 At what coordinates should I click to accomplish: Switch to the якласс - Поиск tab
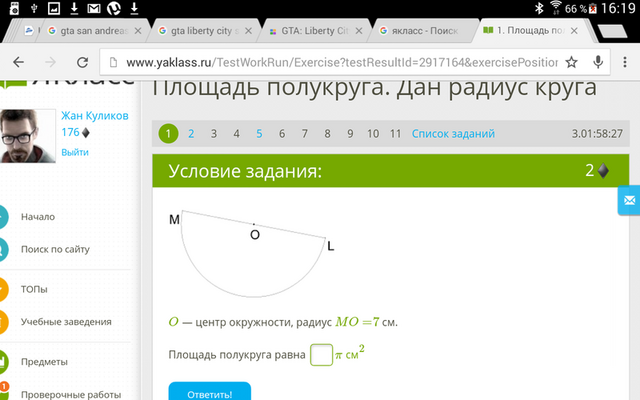(x=422, y=31)
